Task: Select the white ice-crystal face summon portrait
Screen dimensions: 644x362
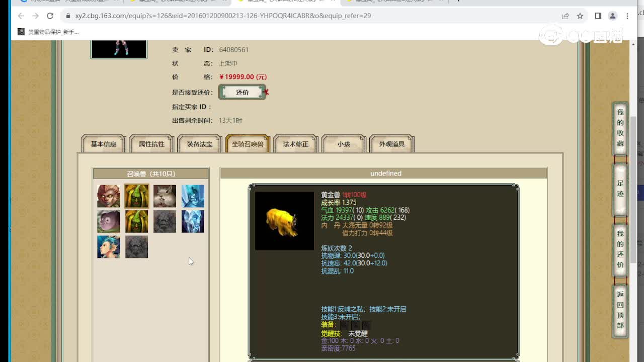Action: click(193, 221)
